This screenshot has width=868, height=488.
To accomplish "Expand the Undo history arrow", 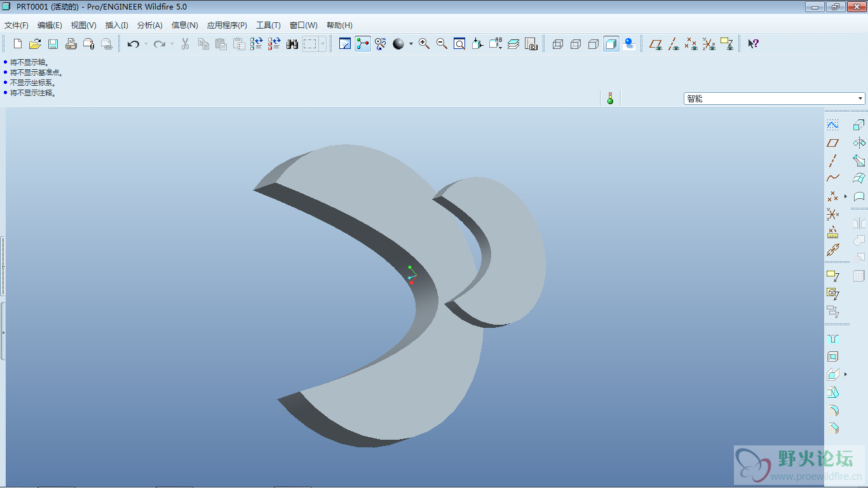I will coord(146,44).
